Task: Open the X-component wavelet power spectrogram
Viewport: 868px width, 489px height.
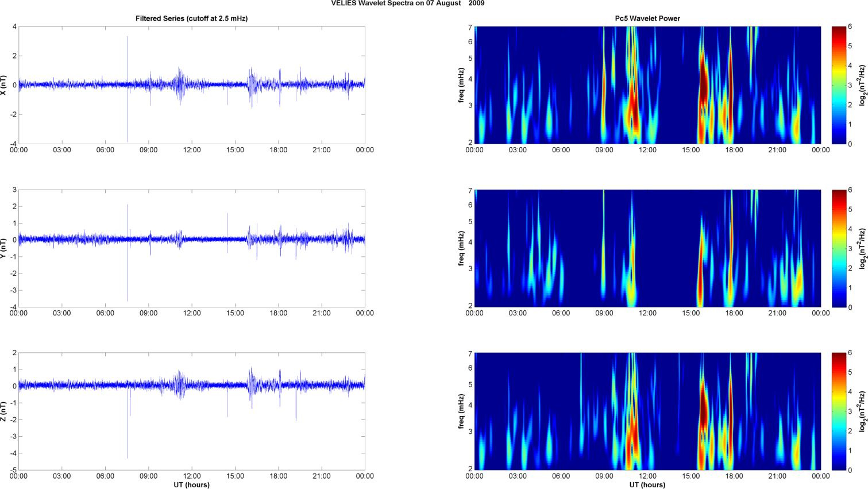Action: click(647, 85)
